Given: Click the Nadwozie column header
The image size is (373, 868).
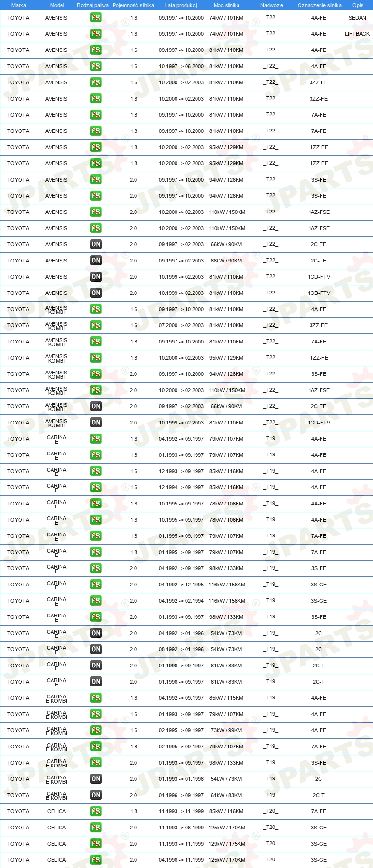Looking at the screenshot, I should click(x=272, y=5).
